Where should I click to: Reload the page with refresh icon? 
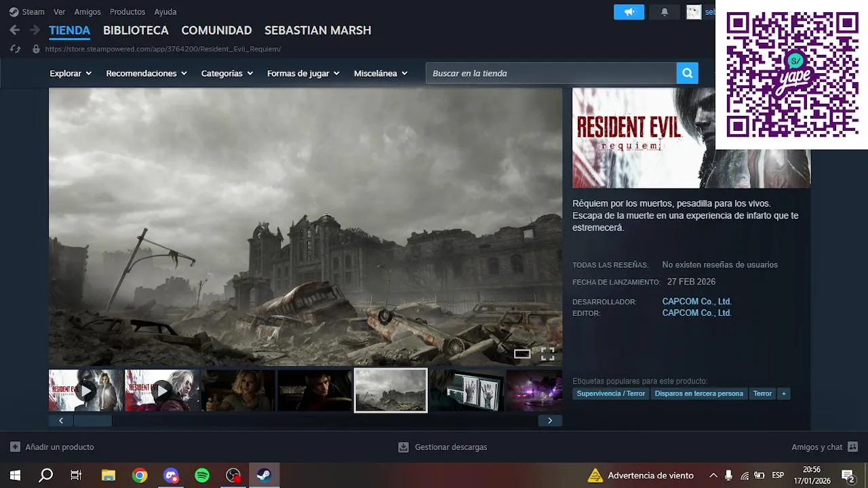click(16, 49)
